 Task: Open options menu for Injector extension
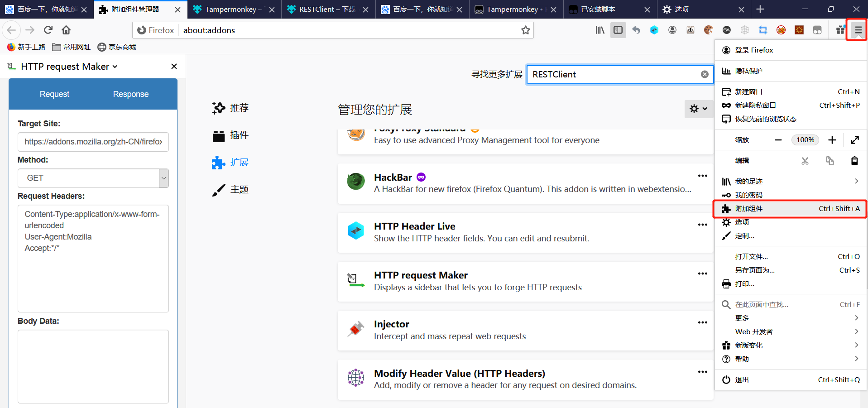pyautogui.click(x=702, y=322)
